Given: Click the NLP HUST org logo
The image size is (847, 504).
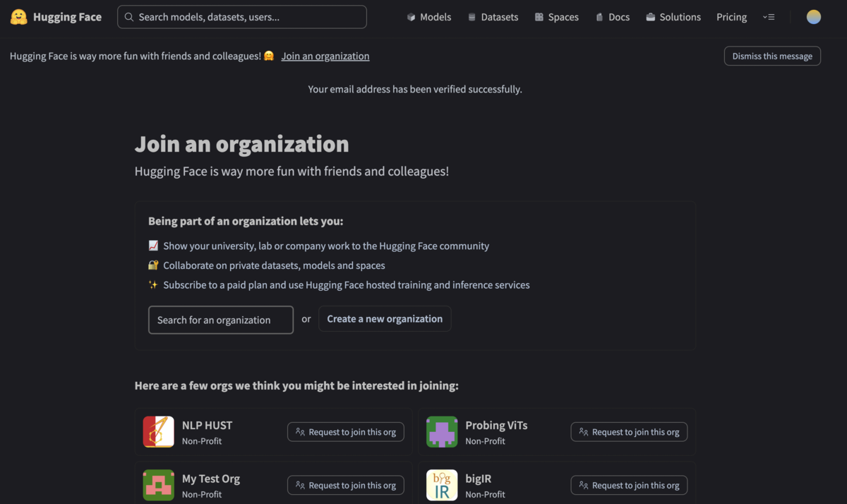Looking at the screenshot, I should click(159, 431).
